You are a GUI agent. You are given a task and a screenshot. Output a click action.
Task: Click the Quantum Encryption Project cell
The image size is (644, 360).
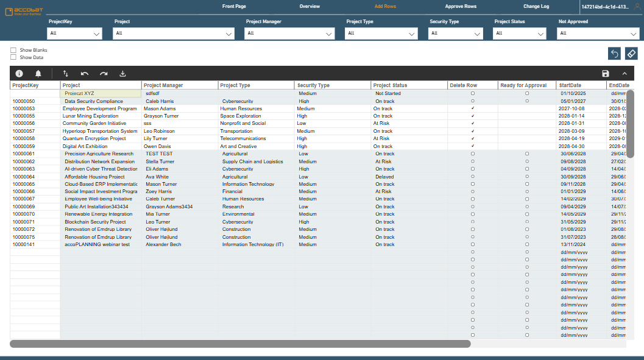point(101,138)
